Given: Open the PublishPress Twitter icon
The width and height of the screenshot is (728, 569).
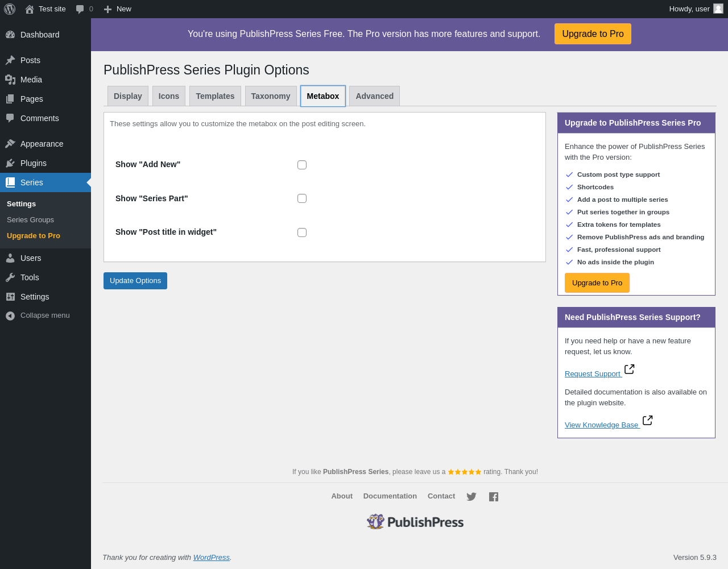Looking at the screenshot, I should coord(471,497).
